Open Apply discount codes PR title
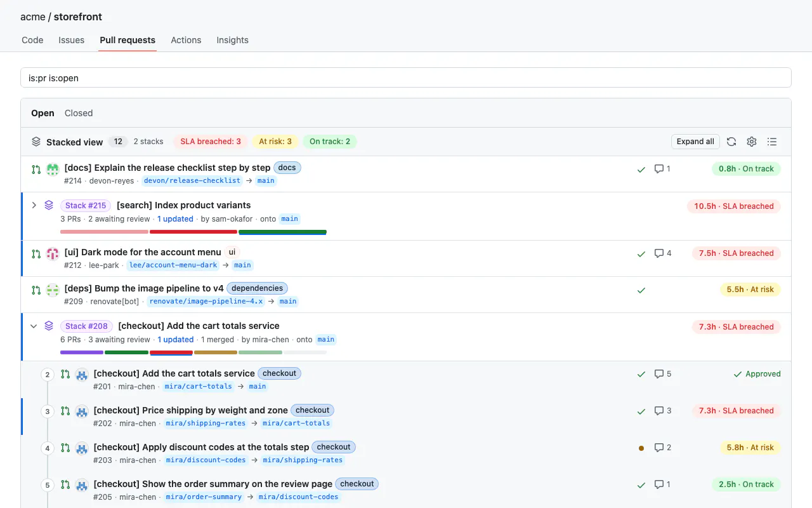 point(201,447)
